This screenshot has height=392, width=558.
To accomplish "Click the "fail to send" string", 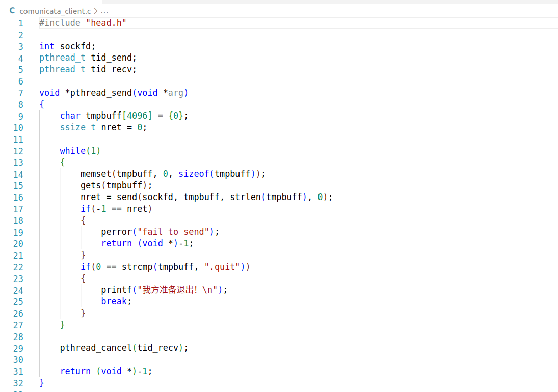I will pyautogui.click(x=173, y=232).
